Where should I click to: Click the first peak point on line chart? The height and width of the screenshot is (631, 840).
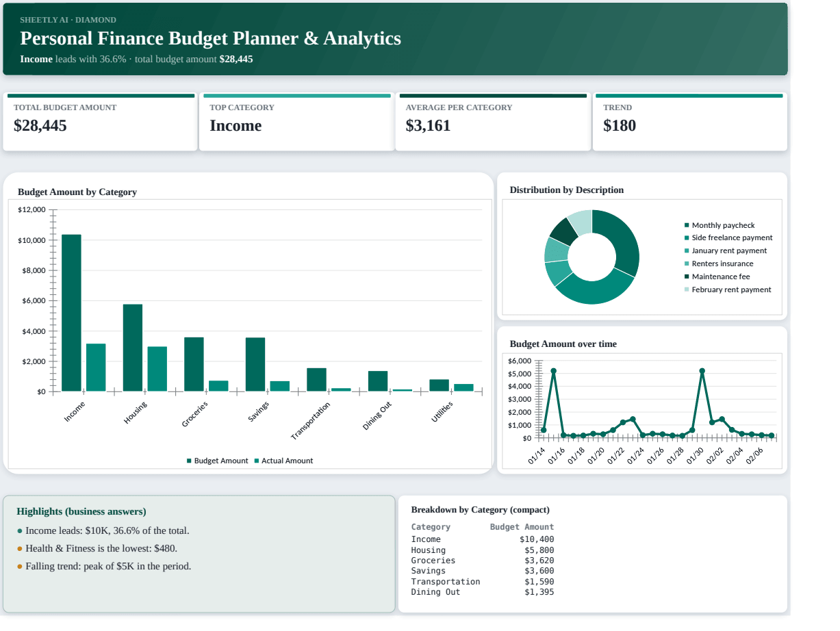[x=553, y=371]
